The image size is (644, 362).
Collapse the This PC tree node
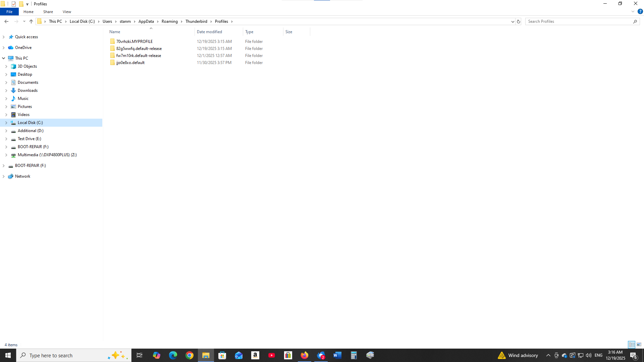pyautogui.click(x=4, y=58)
